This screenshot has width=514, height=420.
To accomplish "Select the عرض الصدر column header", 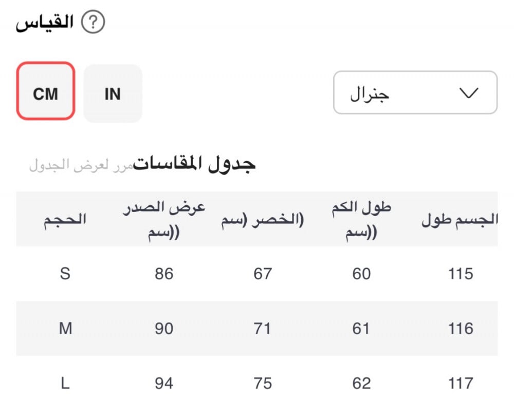I will [x=164, y=219].
